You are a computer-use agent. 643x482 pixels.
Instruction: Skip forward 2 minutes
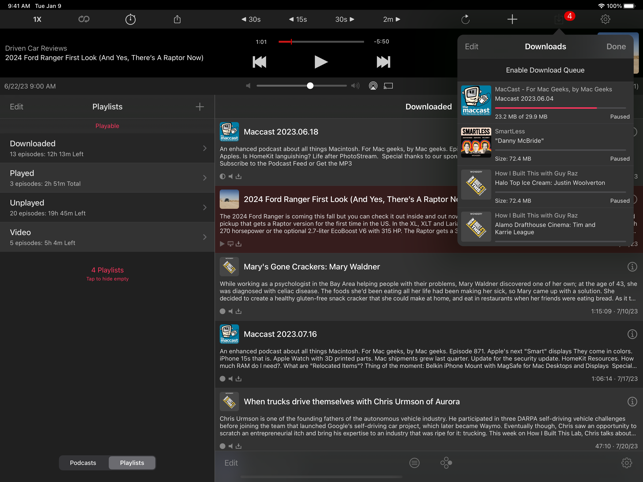pyautogui.click(x=392, y=19)
